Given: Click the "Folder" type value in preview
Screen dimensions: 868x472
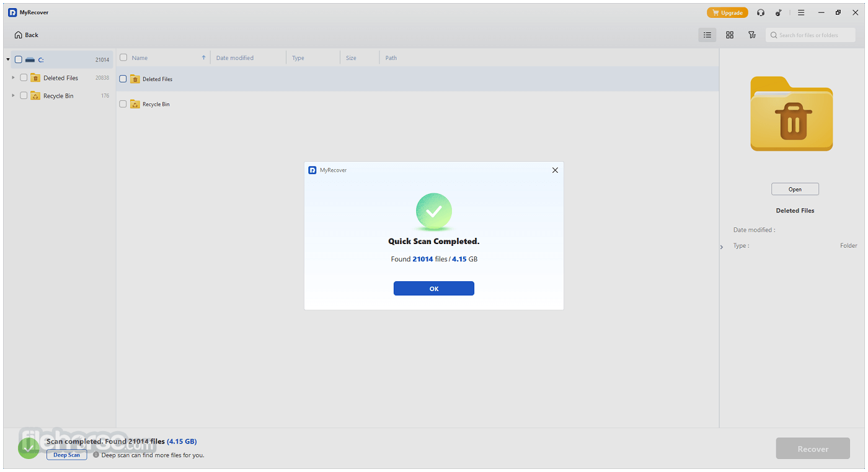Looking at the screenshot, I should pyautogui.click(x=849, y=246).
